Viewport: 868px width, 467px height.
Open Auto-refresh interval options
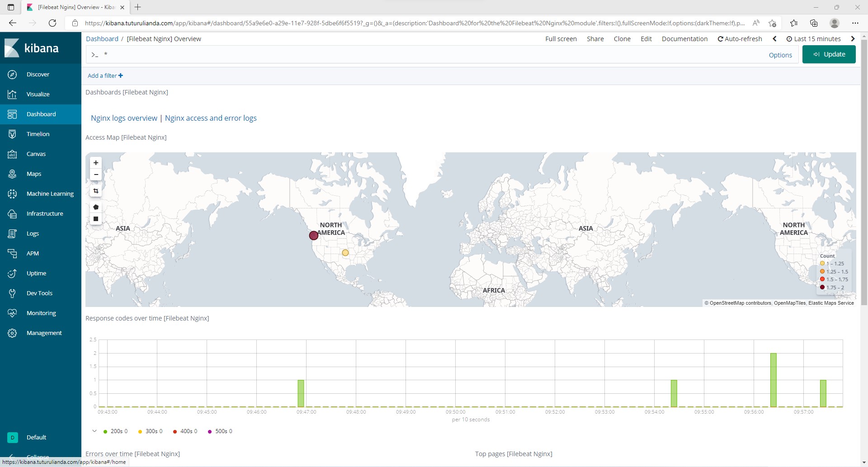[x=740, y=39]
